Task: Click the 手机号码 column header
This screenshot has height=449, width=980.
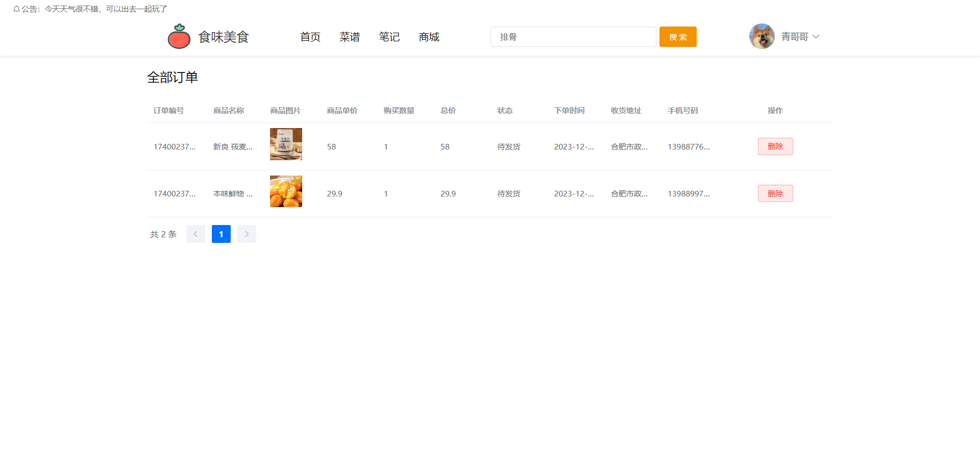Action: pos(683,111)
